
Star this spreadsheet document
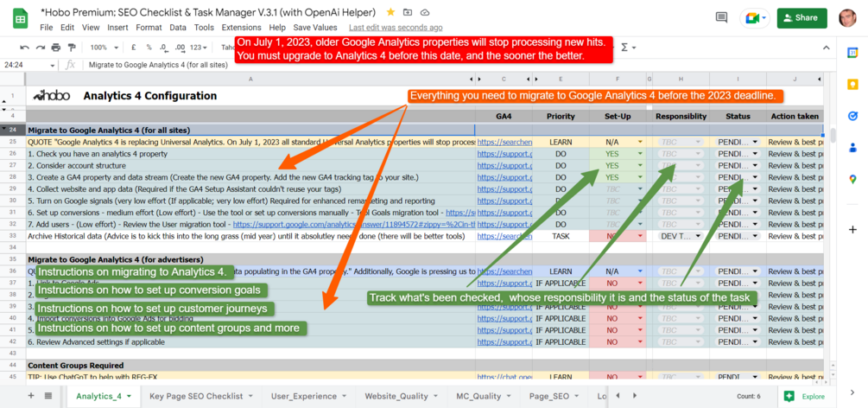point(391,12)
